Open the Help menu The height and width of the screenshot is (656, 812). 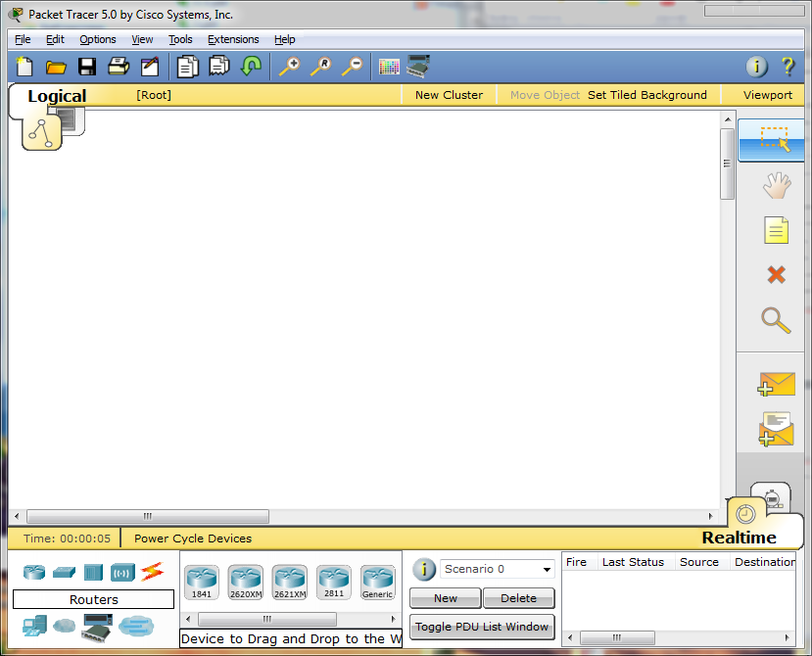point(284,39)
